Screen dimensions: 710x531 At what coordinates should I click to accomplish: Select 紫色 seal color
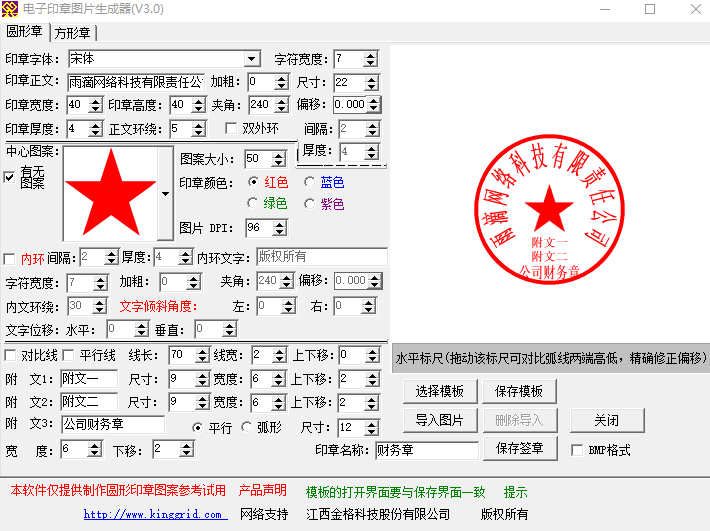pos(310,204)
